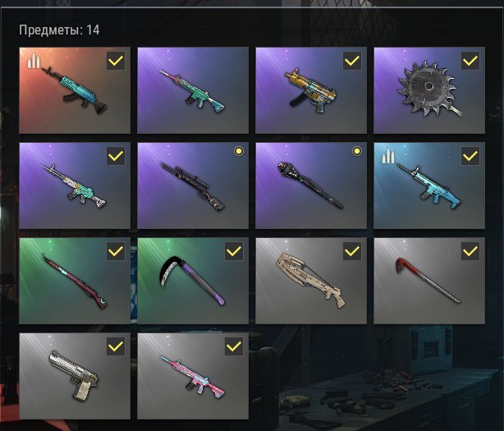504x431 pixels.
Task: Uncheck the checkbox on the crowbar tile
Action: pos(470,251)
